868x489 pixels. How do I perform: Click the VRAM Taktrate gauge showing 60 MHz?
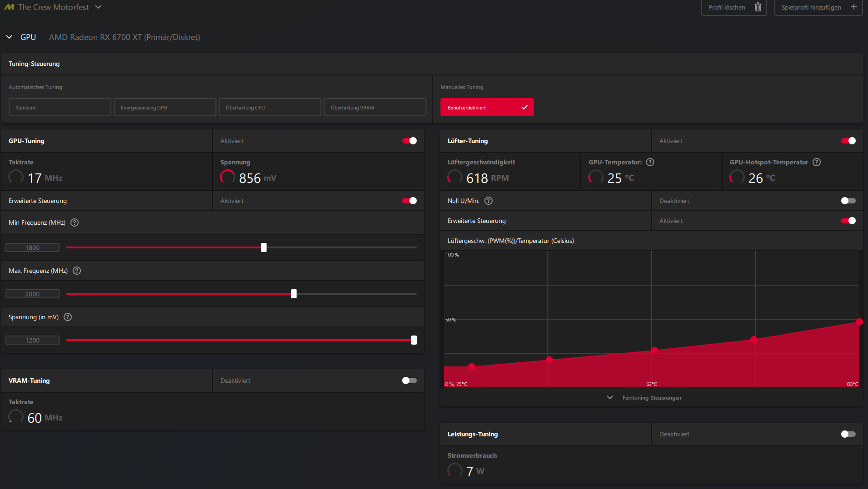click(x=16, y=417)
